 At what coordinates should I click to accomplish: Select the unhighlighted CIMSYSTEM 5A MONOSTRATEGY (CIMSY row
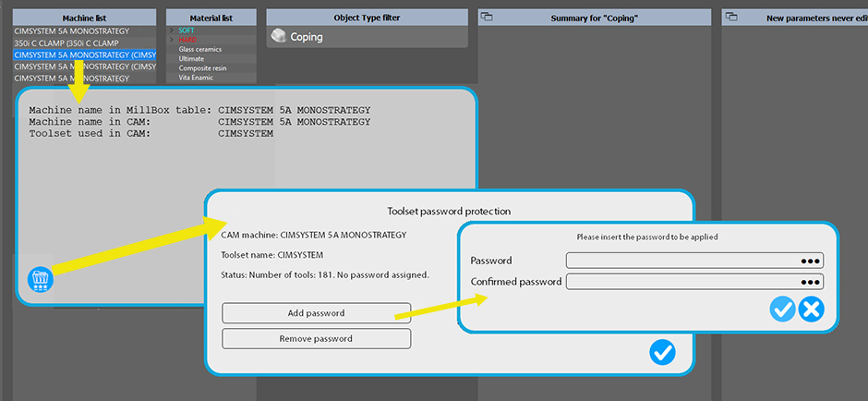coord(84,67)
